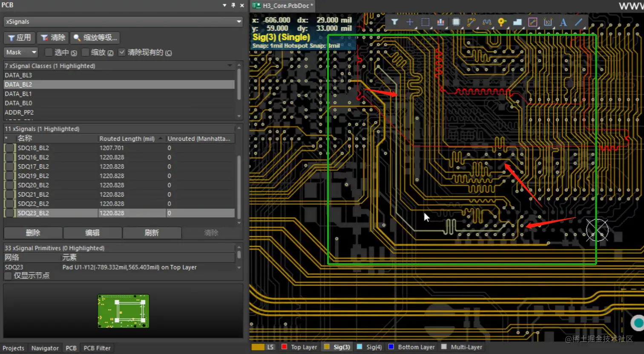Select the rectangle selection tool icon
This screenshot has width=644, height=354.
point(425,22)
